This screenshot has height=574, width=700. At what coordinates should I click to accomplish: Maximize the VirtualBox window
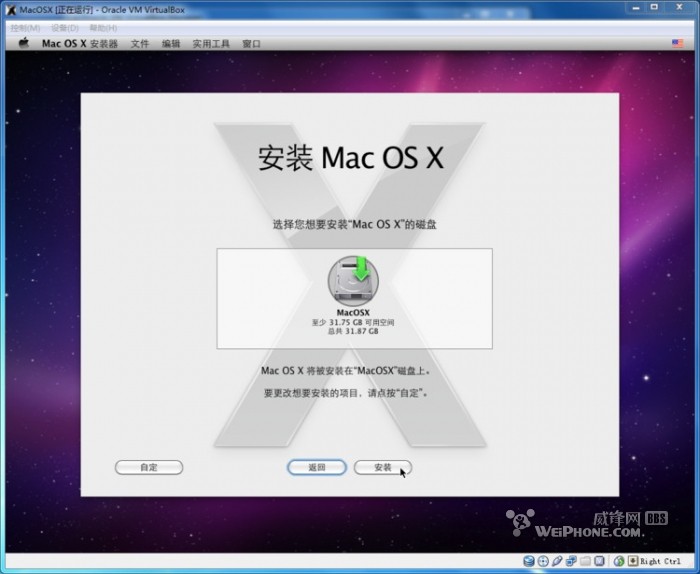click(x=654, y=8)
